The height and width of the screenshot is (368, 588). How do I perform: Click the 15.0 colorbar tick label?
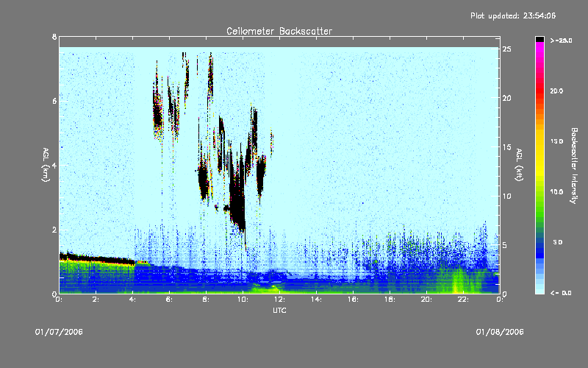[556, 141]
